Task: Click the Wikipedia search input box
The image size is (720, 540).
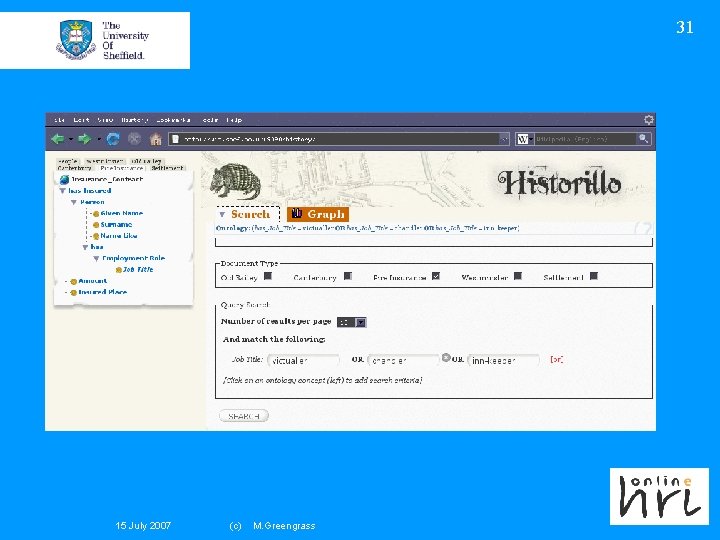Action: pos(585,139)
